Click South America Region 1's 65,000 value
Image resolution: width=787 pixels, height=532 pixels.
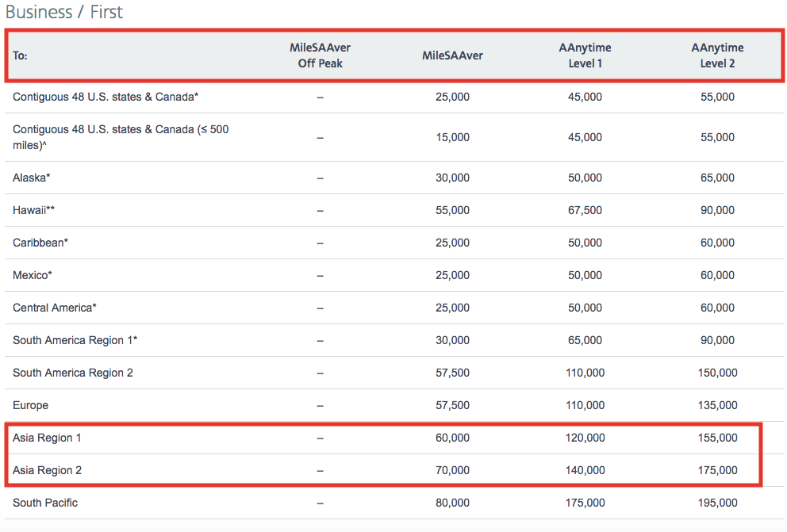tap(585, 340)
